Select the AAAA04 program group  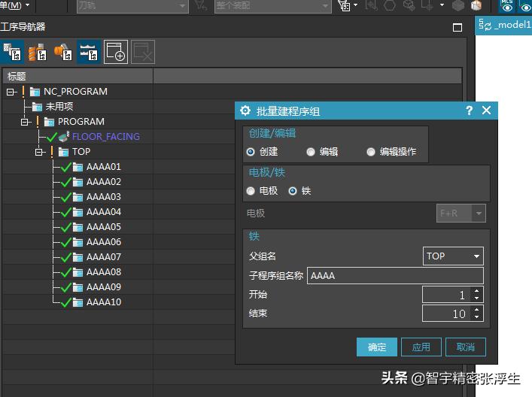[104, 212]
